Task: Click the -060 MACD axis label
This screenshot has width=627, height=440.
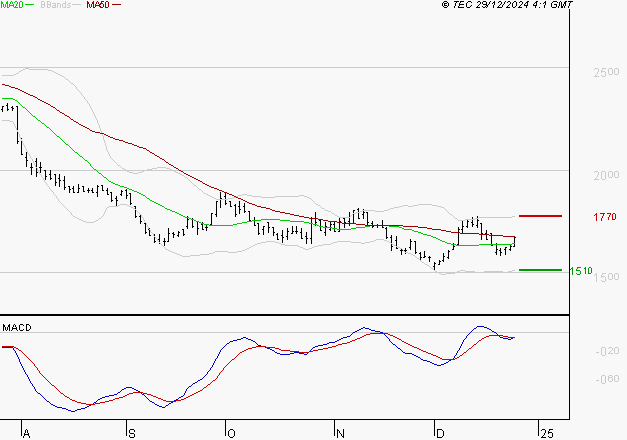Action: [607, 379]
